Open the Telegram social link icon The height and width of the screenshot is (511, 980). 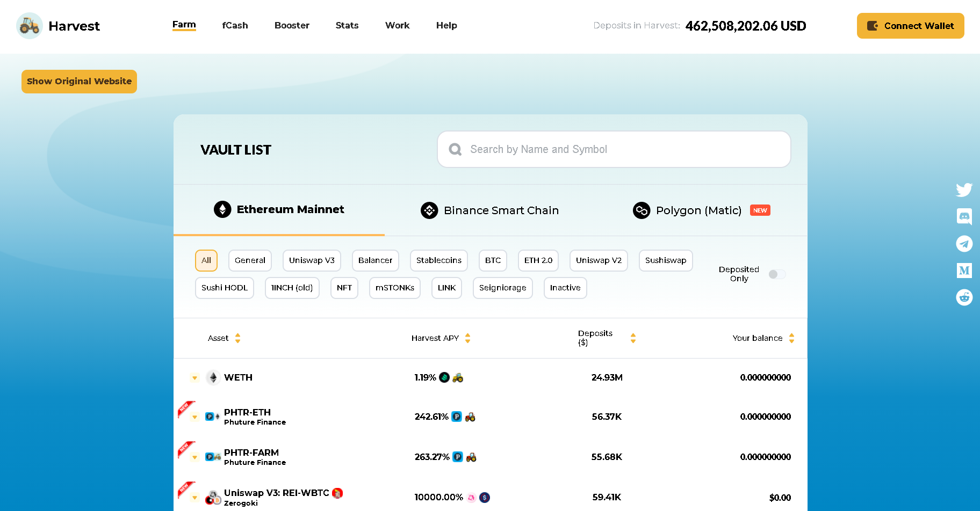[x=964, y=244]
